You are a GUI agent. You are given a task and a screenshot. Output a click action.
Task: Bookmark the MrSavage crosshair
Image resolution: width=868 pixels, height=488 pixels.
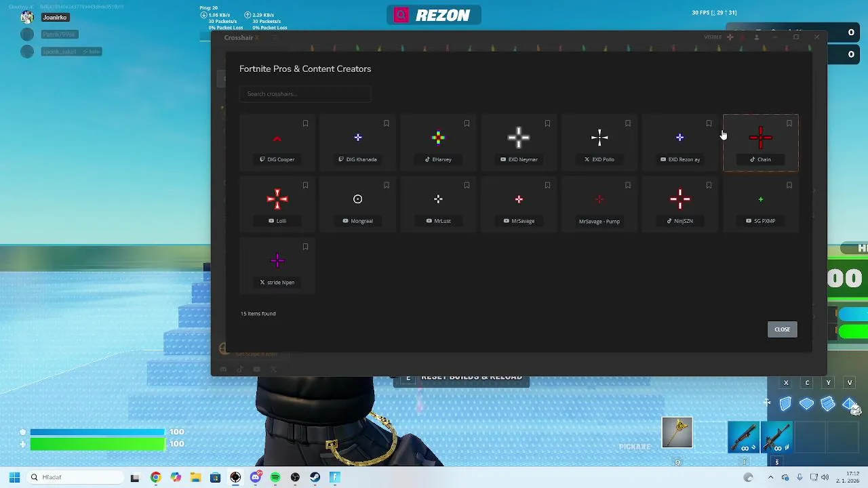point(547,185)
